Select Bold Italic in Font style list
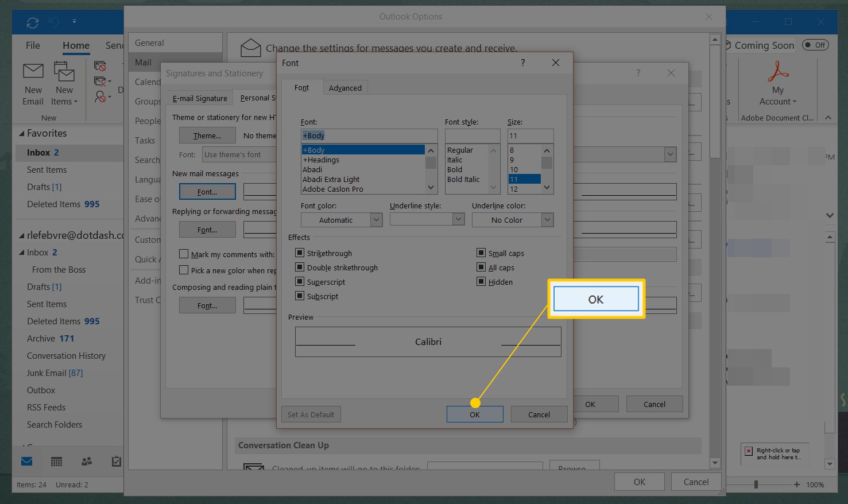Screen dimensions: 848x504 pyautogui.click(x=463, y=179)
